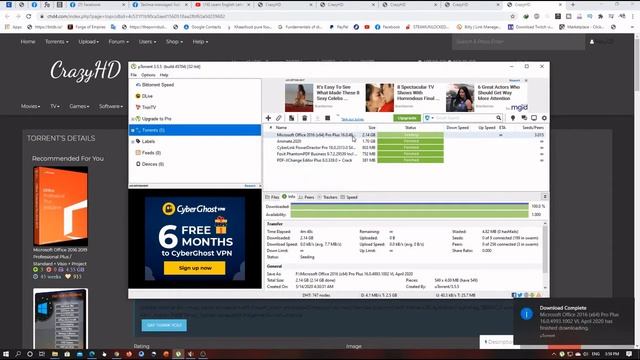Expand the Labels tree node
Image resolution: width=640 pixels, height=360 pixels.
(132, 142)
